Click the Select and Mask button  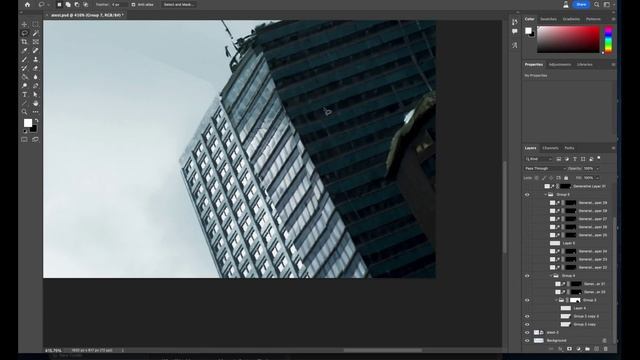click(x=179, y=4)
